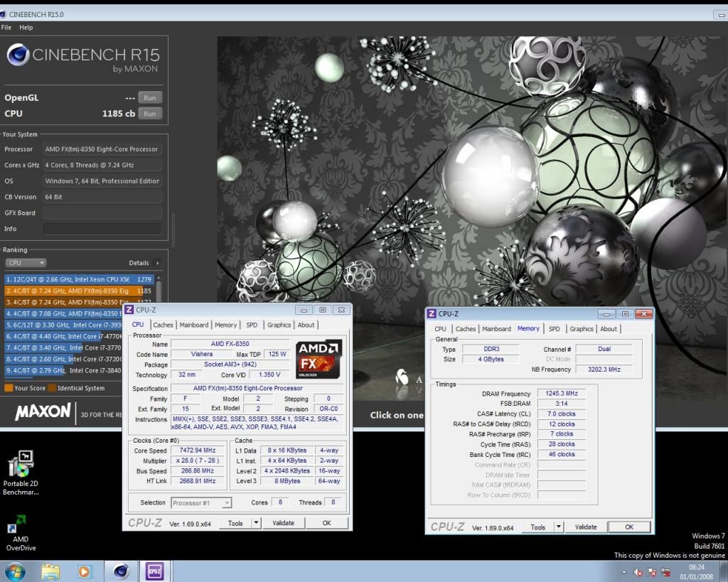Click Validate in the Memory CPU-Z window
728x582 pixels.
coord(586,527)
